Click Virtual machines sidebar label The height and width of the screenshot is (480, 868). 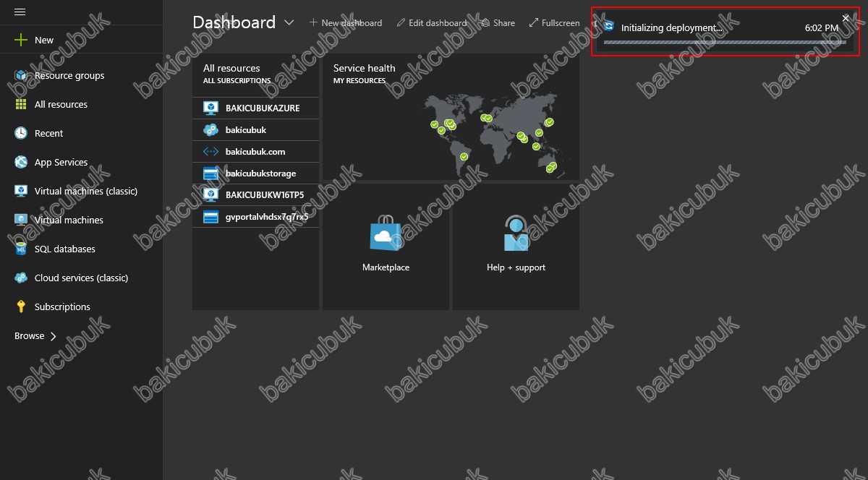[69, 220]
